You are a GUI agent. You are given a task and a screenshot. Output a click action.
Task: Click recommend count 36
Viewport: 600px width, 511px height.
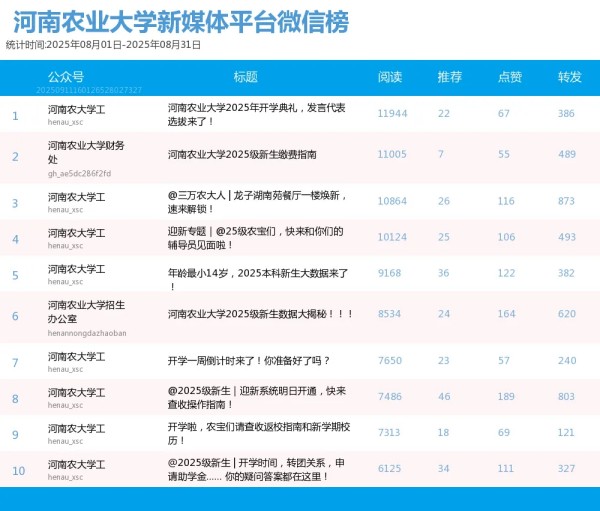(x=443, y=273)
